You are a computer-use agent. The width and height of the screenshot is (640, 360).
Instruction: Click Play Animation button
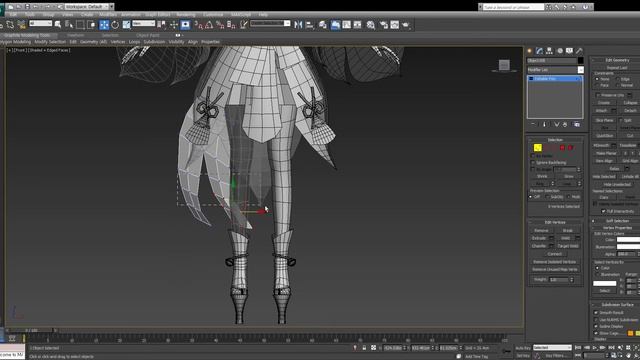[x=594, y=348]
